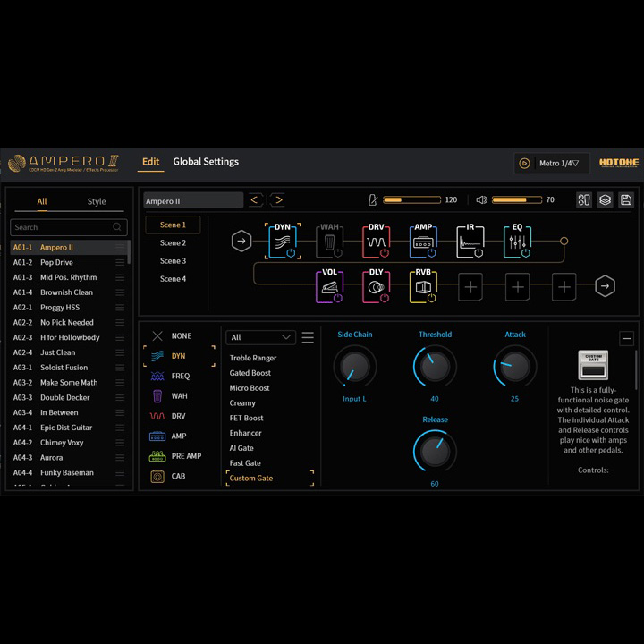Screen dimensions: 644x644
Task: Click the AMP module block
Action: point(423,241)
